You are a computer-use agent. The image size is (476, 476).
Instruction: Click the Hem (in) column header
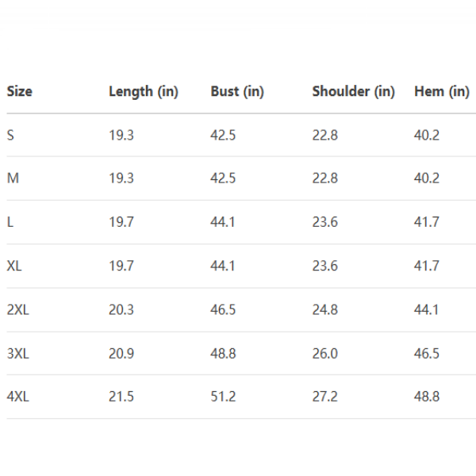442,91
